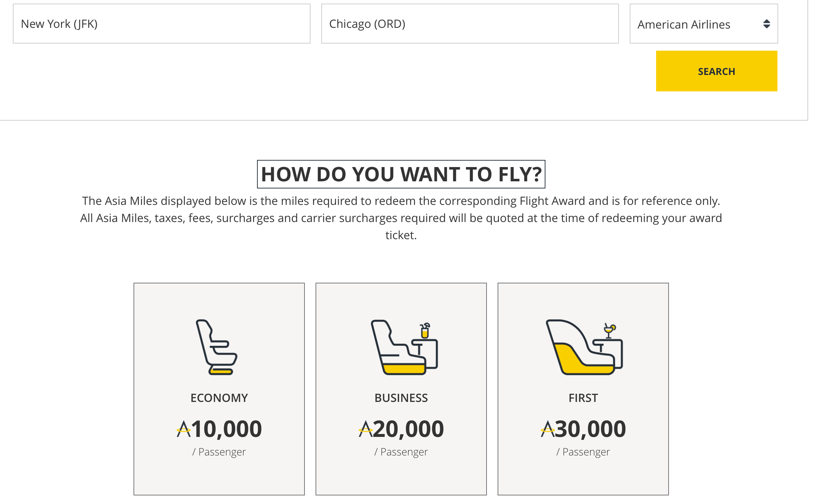Screen dimensions: 831x504
Task: Click the "How do you want to fly?" heading
Action: (x=401, y=174)
